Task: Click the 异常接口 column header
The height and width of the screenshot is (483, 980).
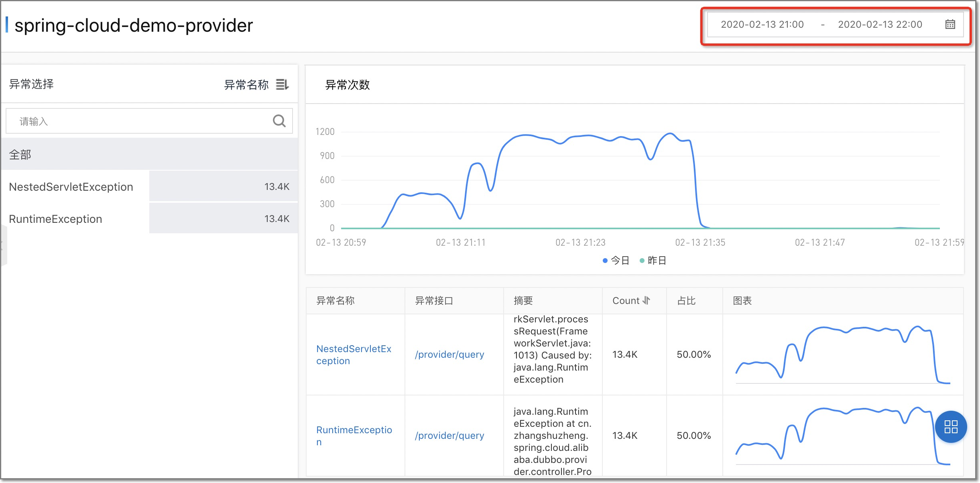Action: point(434,300)
